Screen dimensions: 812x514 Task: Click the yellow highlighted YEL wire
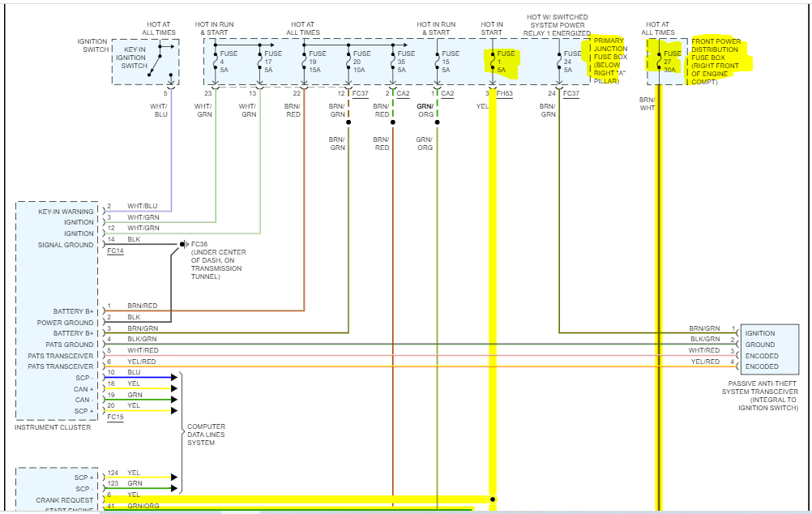pyautogui.click(x=493, y=295)
